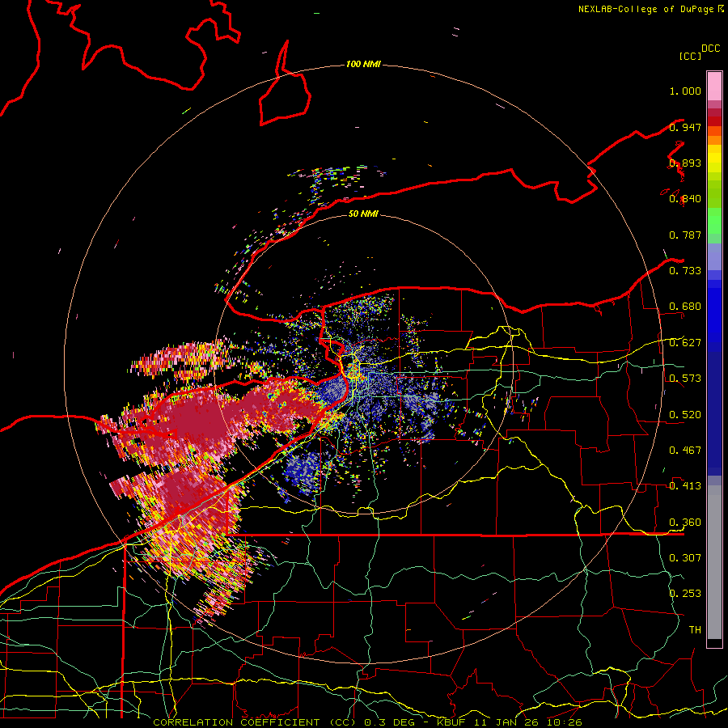Click the 0.787 legend value
This screenshot has height=728, width=728.
(685, 235)
